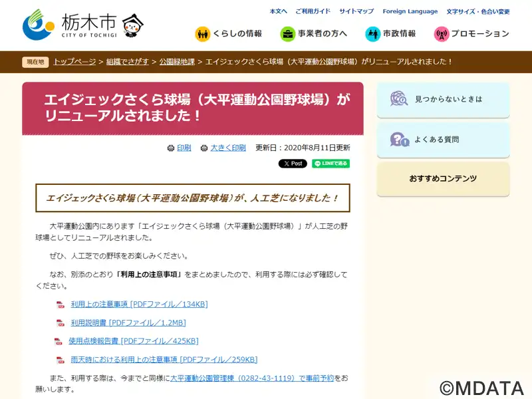Click the pink broadcast プロモーション icon
Viewport: 532px width, 399px height.
(442, 35)
